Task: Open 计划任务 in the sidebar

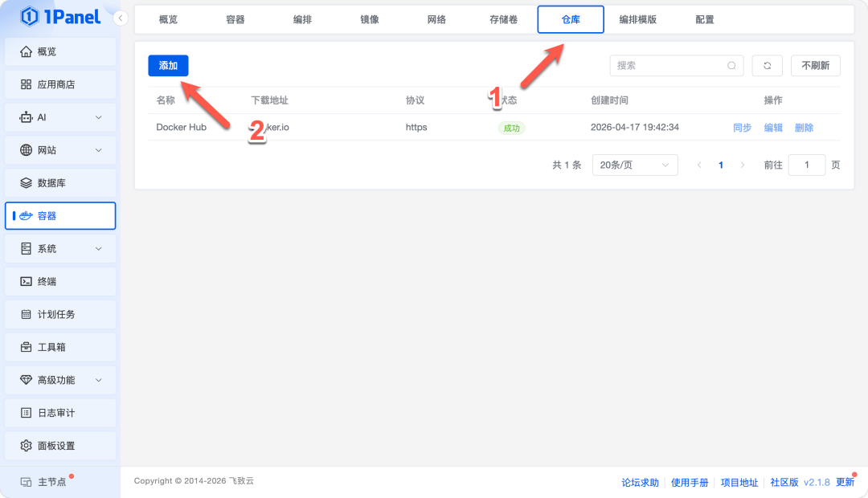Action: click(60, 314)
